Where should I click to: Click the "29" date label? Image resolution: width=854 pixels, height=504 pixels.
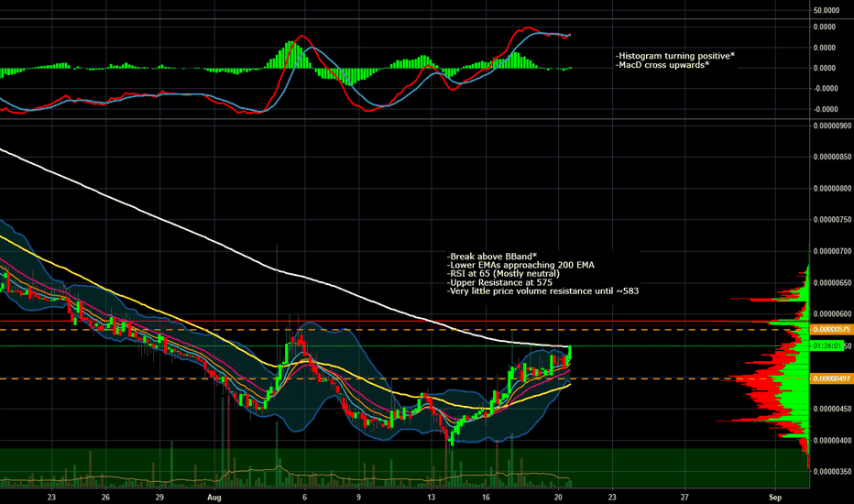point(159,498)
